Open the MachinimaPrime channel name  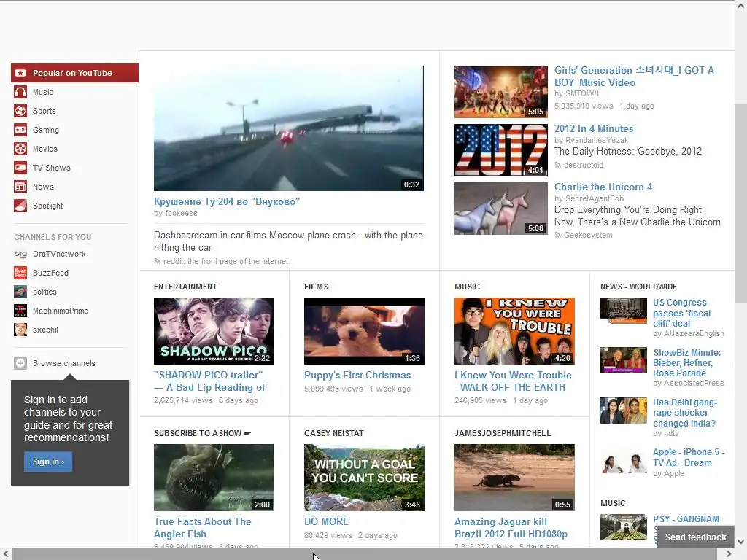61,311
